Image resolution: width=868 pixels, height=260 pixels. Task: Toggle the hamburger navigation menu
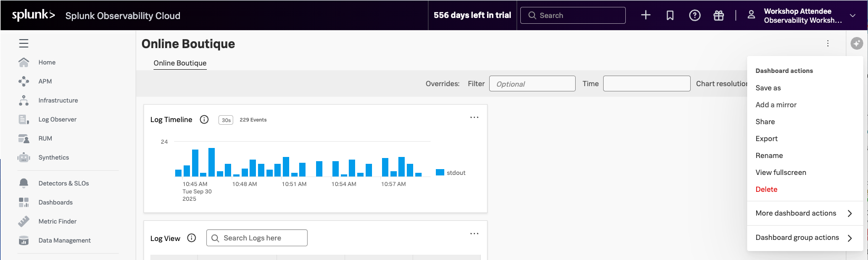[24, 44]
